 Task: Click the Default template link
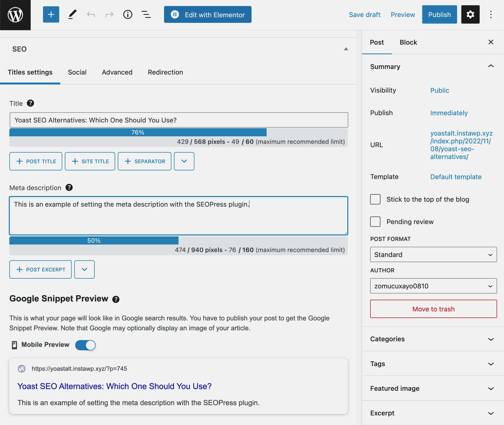[456, 177]
